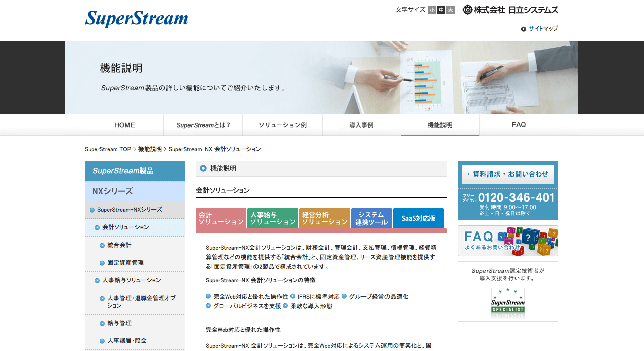The image size is (644, 351).
Task: Switch to the 経営分析ソリューション tab
Action: click(325, 218)
